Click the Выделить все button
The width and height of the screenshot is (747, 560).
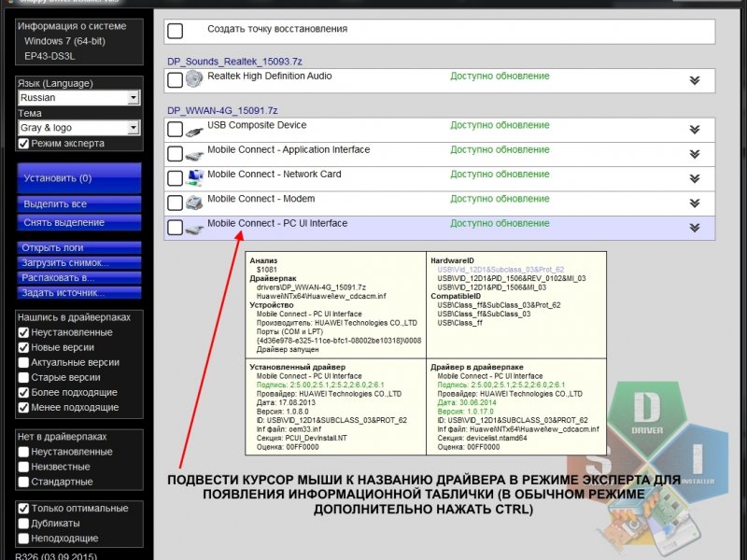tap(79, 203)
